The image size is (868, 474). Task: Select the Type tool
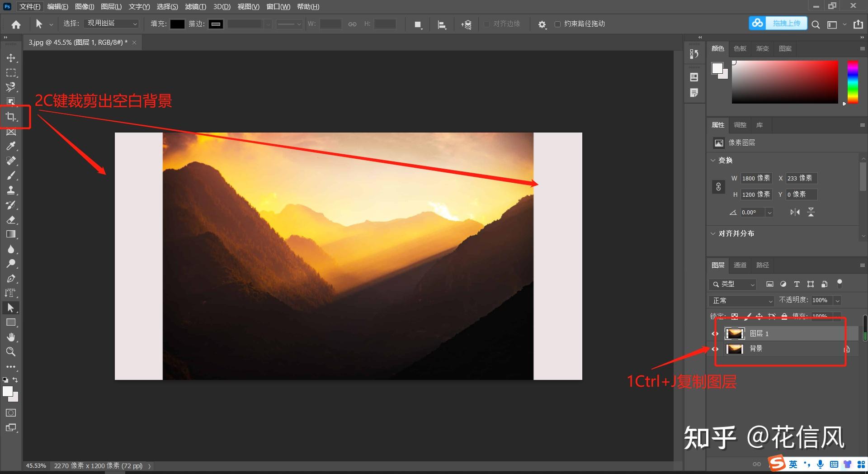pos(11,293)
